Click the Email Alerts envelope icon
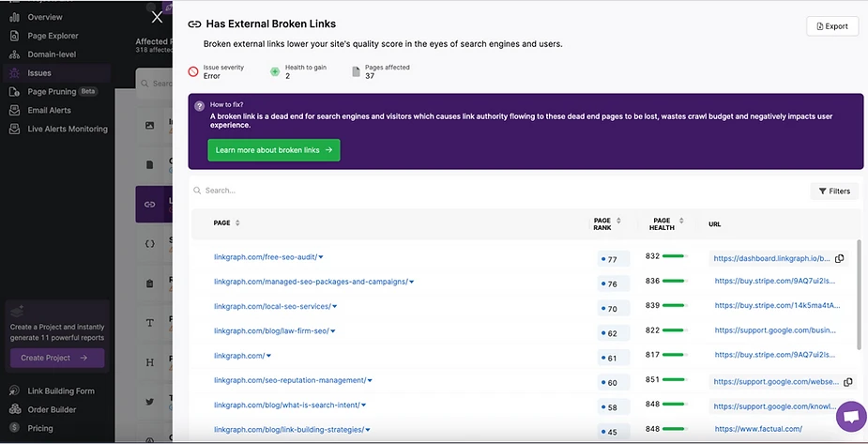This screenshot has height=444, width=868. [x=15, y=110]
